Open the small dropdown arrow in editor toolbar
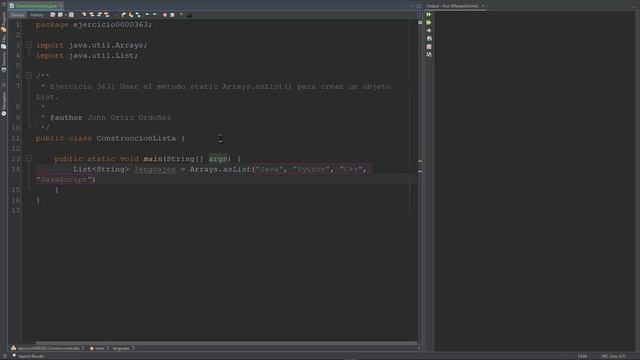The width and height of the screenshot is (640, 360). pyautogui.click(x=65, y=15)
